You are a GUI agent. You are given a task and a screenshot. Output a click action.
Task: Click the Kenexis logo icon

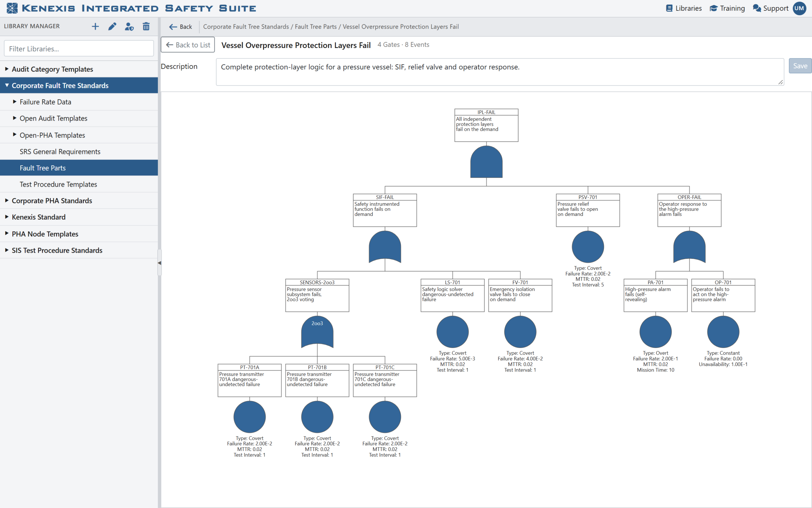coord(12,8)
